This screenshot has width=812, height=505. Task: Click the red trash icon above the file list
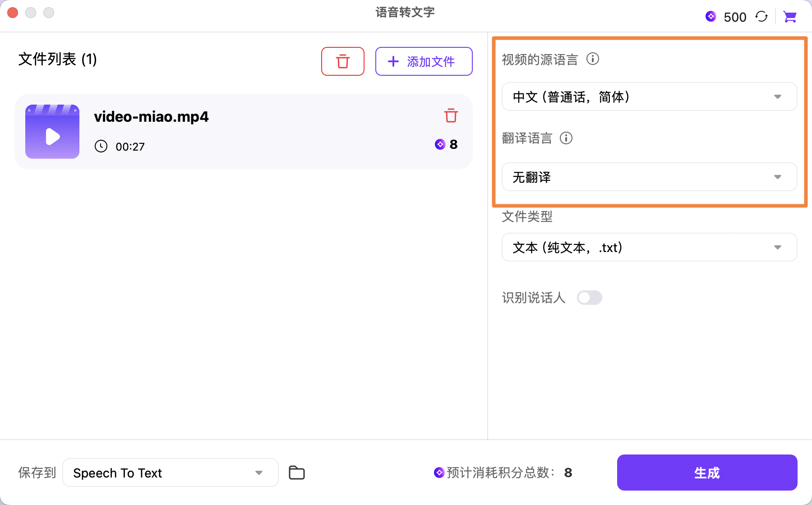point(343,61)
